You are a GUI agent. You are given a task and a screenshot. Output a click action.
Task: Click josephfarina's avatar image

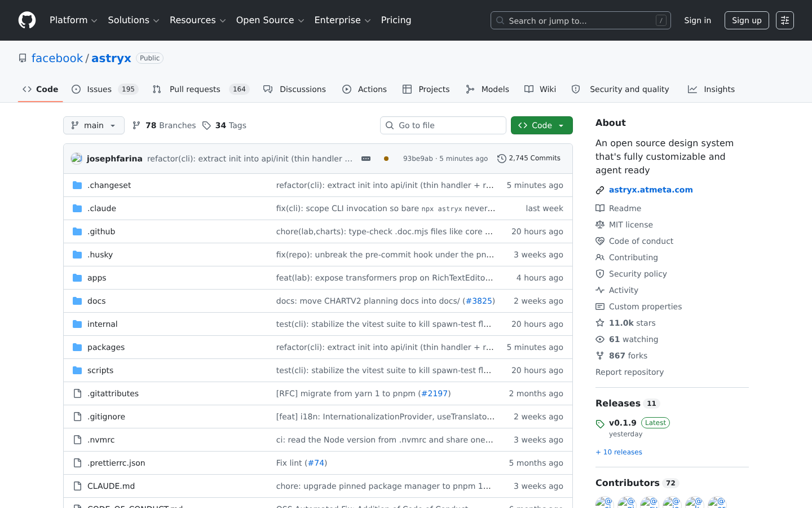coord(77,159)
